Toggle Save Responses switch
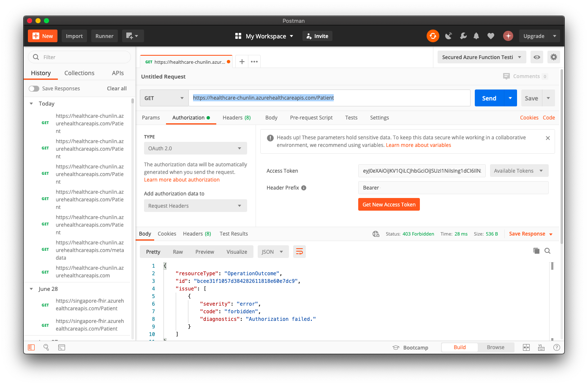The image size is (588, 385). (34, 89)
